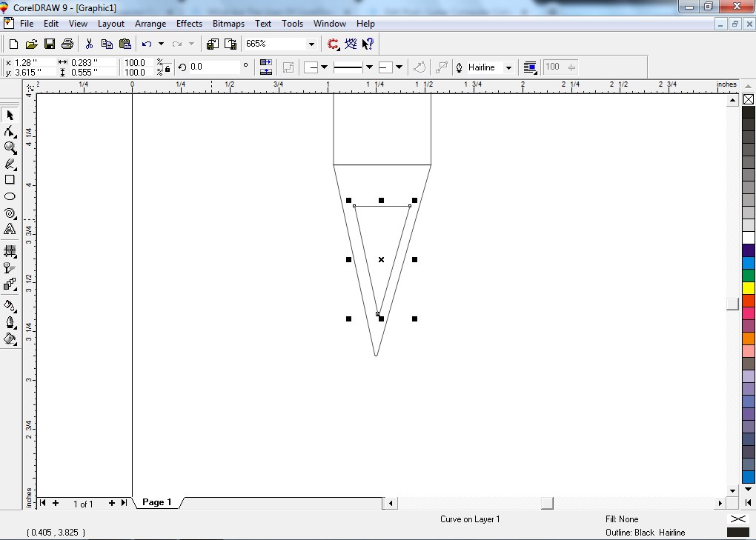
Task: Select the Shape tool in toolbox
Action: tap(10, 131)
